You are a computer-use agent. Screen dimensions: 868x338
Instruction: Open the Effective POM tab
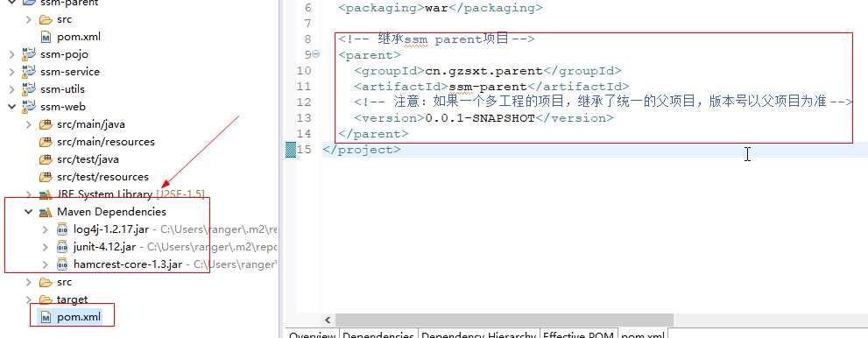pyautogui.click(x=578, y=334)
